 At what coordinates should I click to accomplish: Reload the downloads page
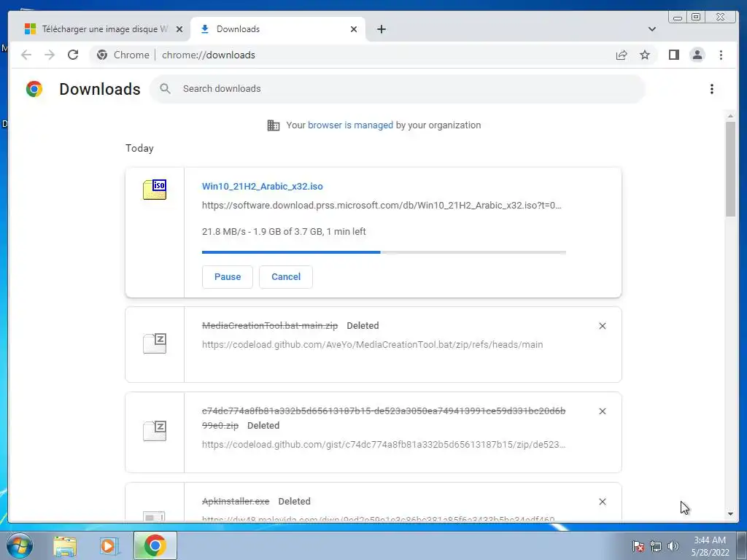point(73,55)
